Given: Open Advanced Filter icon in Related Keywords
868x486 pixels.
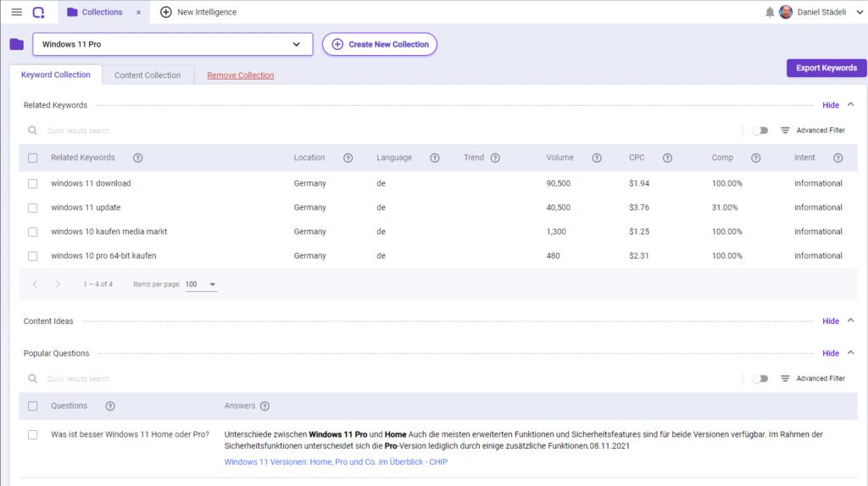Looking at the screenshot, I should coord(785,131).
